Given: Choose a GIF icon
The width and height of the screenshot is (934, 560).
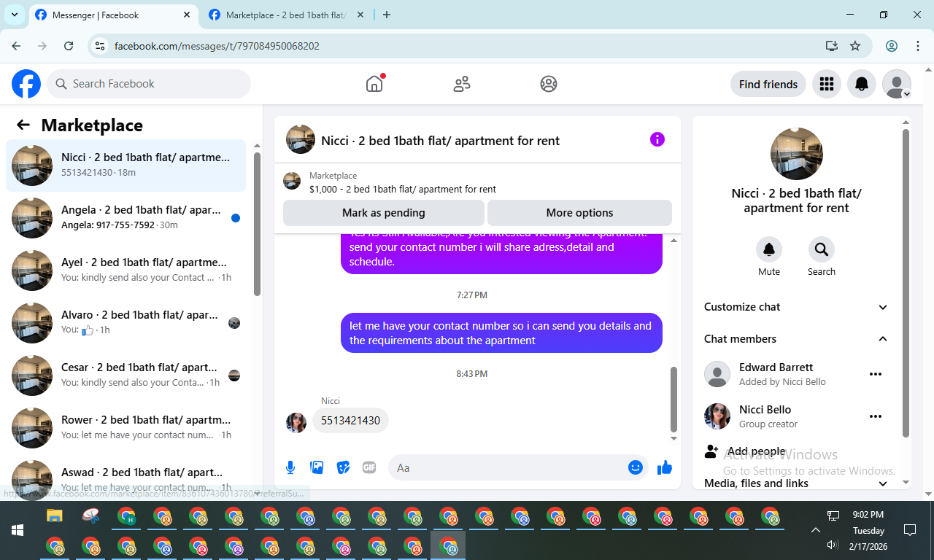Looking at the screenshot, I should [x=369, y=467].
